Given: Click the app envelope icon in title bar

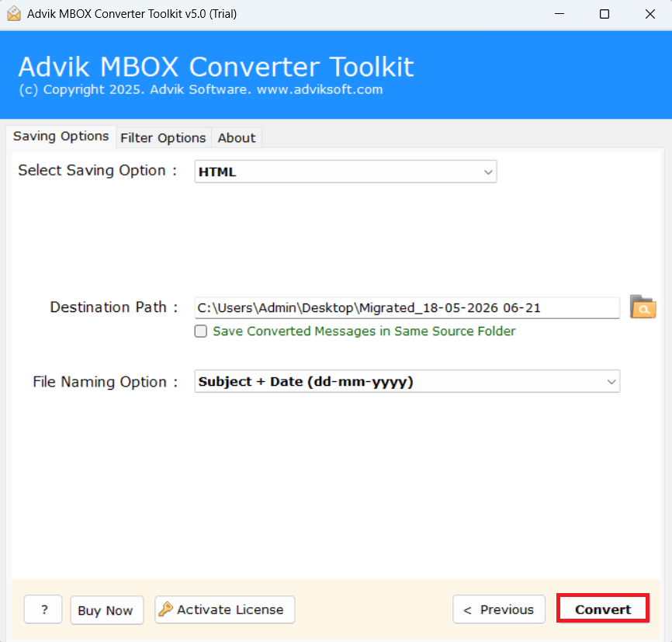Looking at the screenshot, I should point(14,14).
